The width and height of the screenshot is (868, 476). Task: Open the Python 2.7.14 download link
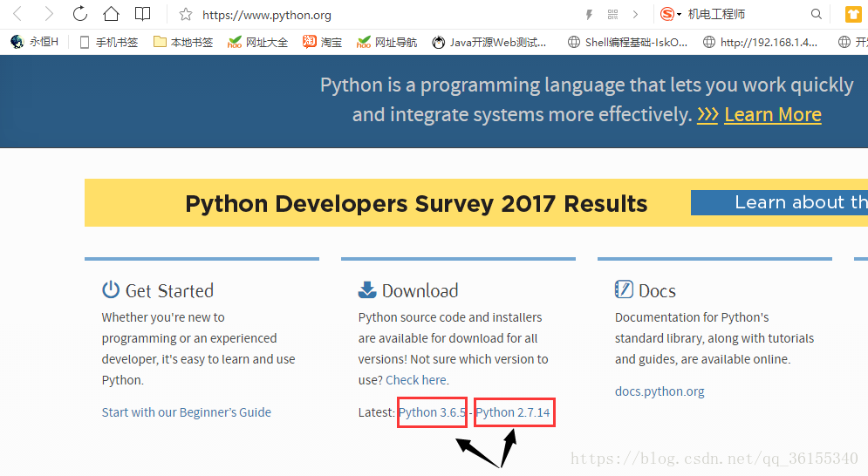click(513, 412)
